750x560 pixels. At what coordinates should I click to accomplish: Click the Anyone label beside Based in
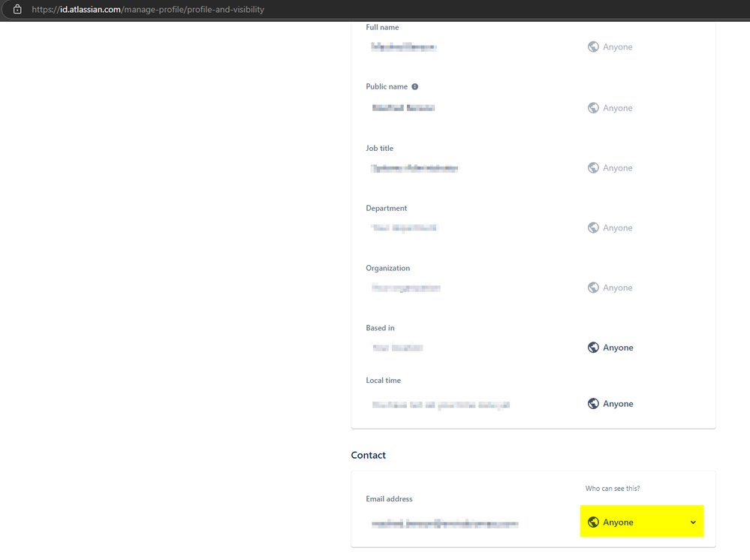pyautogui.click(x=616, y=347)
